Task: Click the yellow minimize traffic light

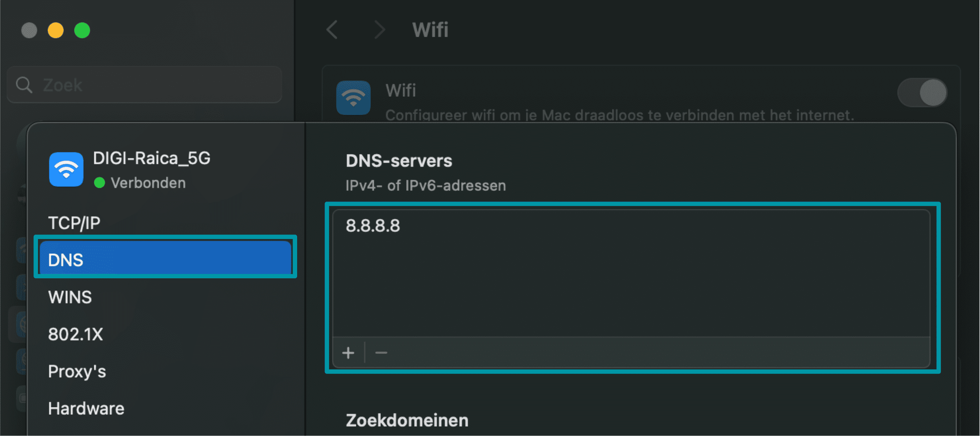Action: click(x=56, y=30)
